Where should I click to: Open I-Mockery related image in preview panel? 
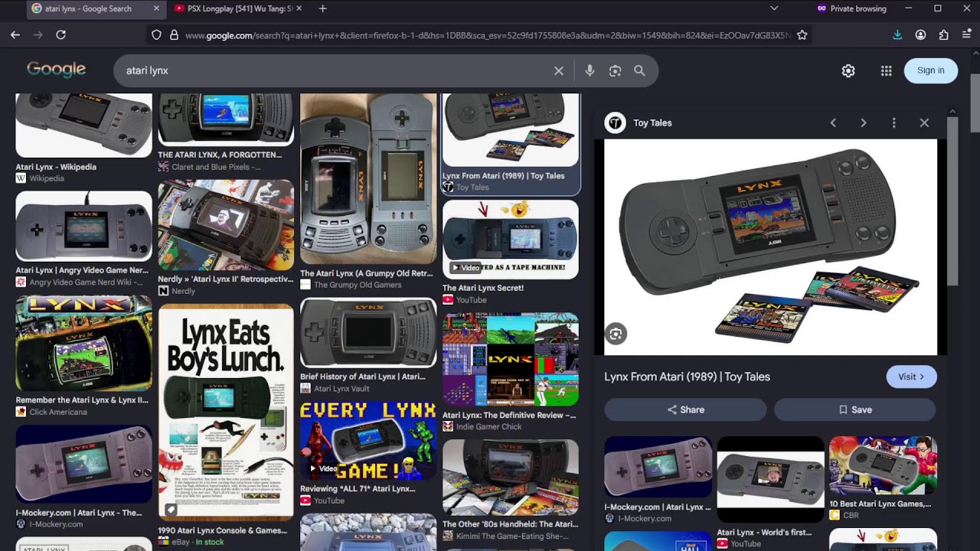click(658, 467)
